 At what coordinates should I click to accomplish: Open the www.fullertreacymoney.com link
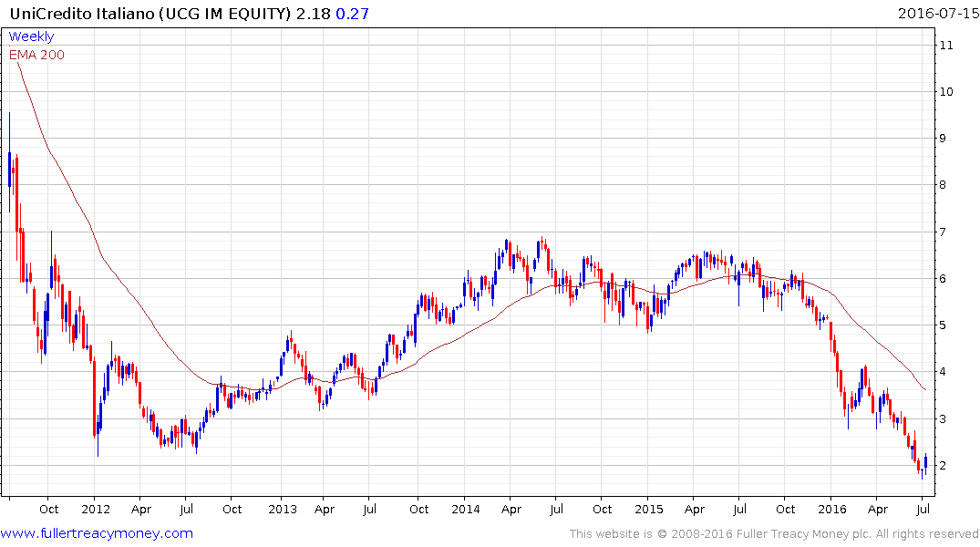pyautogui.click(x=97, y=533)
